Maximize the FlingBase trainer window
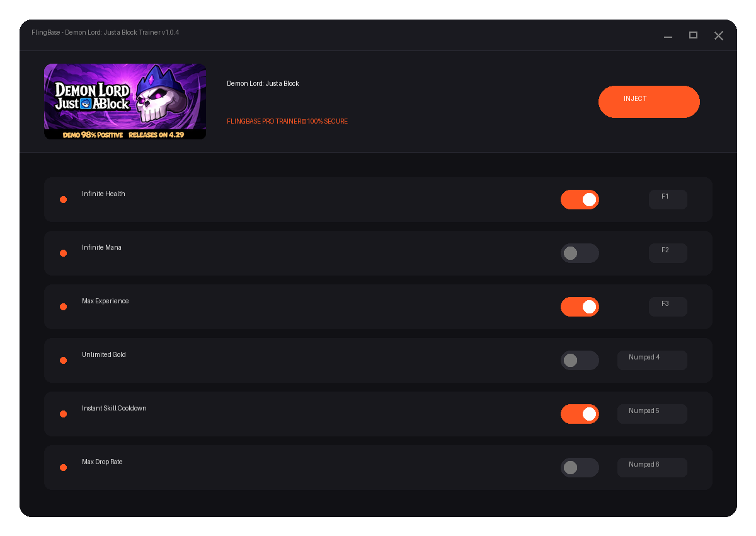756x536 pixels. pyautogui.click(x=693, y=35)
